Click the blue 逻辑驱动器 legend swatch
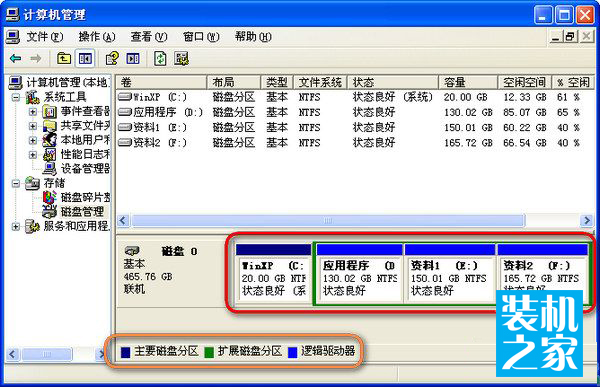This screenshot has height=387, width=600. point(292,352)
